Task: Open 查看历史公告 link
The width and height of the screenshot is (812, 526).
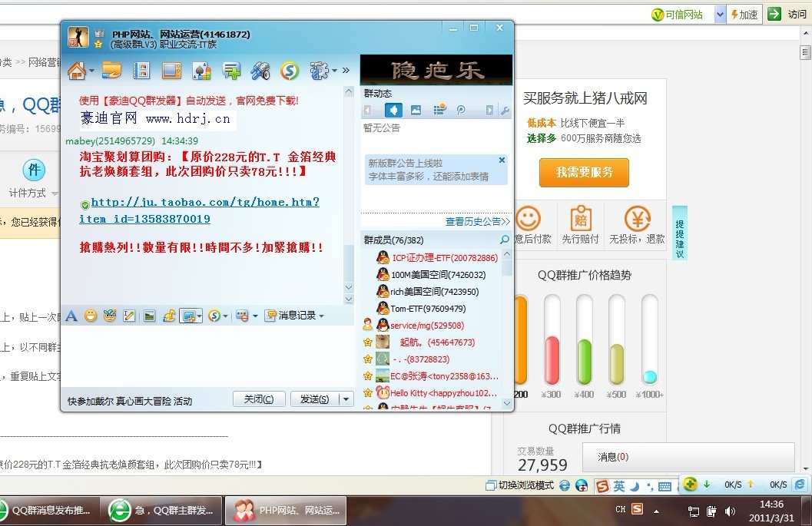Action: tap(478, 222)
